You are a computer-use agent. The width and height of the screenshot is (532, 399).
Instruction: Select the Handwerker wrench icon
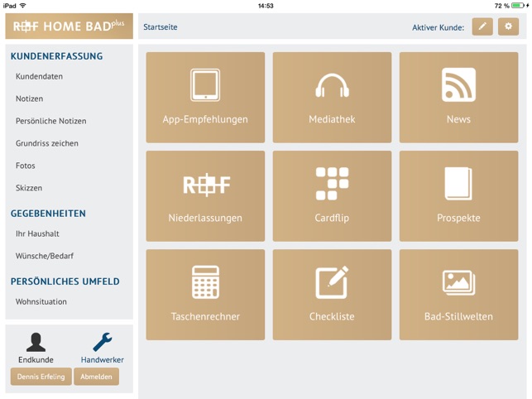pos(102,342)
